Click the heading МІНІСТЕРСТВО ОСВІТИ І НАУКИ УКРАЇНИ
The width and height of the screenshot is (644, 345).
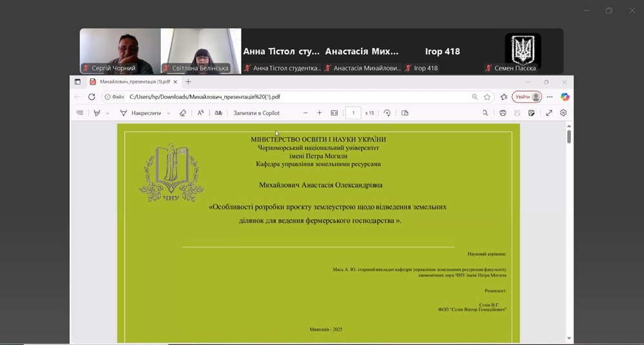[x=318, y=140]
